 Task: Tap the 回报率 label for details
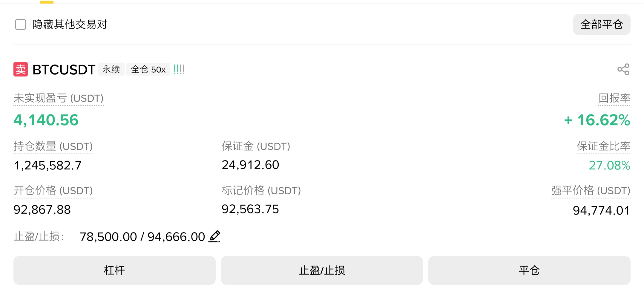614,98
